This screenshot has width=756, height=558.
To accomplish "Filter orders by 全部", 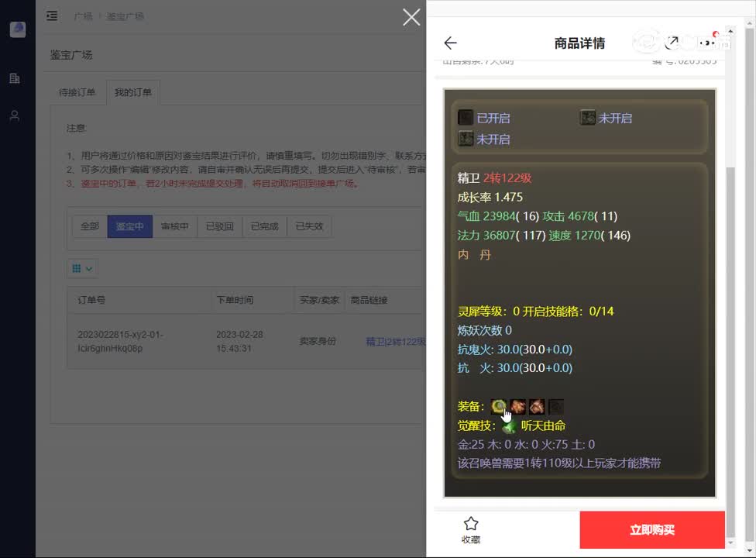I will pyautogui.click(x=90, y=226).
